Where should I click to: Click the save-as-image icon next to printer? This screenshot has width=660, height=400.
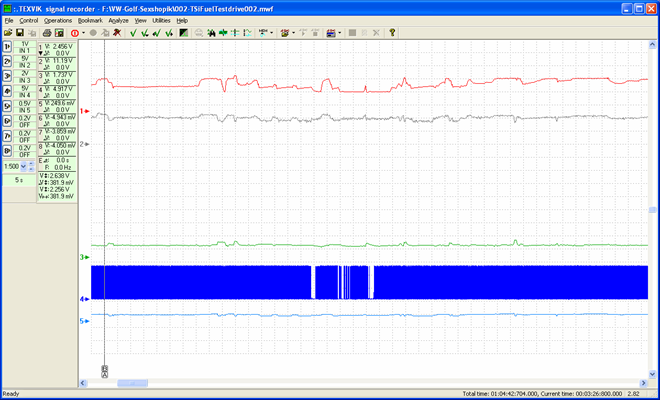59,33
